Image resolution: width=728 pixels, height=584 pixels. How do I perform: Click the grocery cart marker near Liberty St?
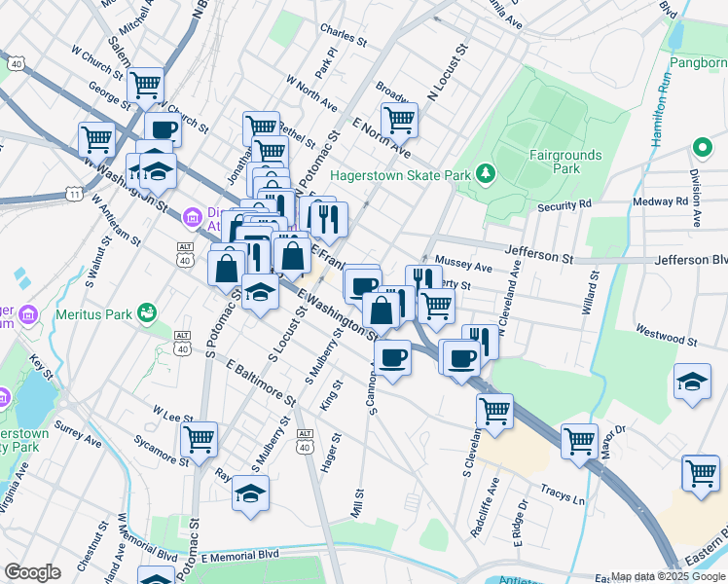click(436, 307)
